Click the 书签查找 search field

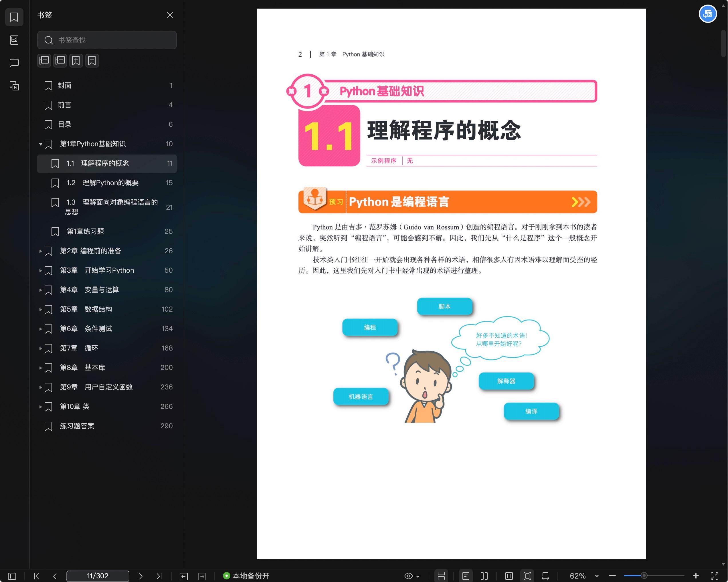point(107,40)
